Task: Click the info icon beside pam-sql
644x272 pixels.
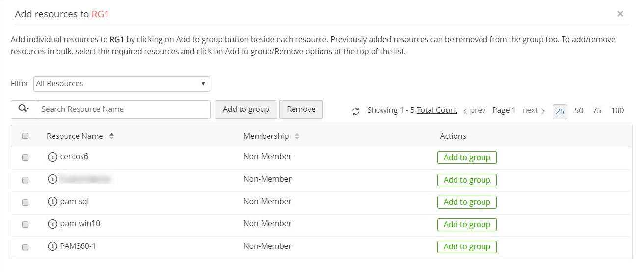Action: pos(53,202)
